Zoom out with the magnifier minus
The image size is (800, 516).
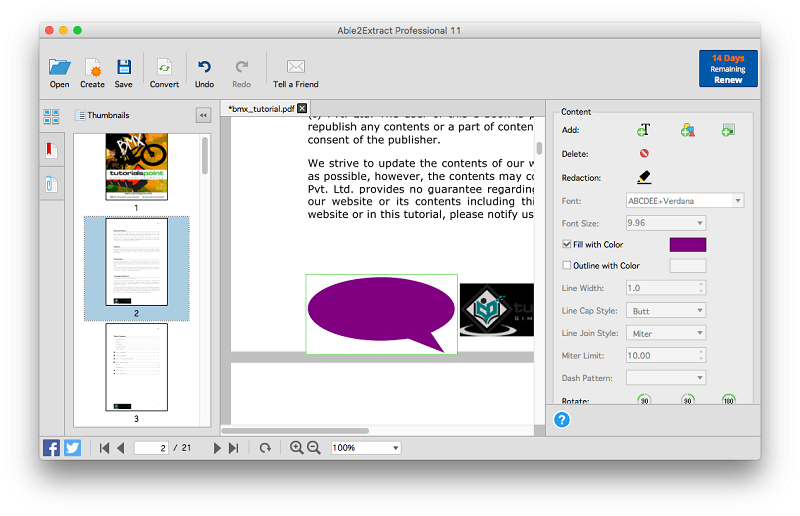click(314, 448)
